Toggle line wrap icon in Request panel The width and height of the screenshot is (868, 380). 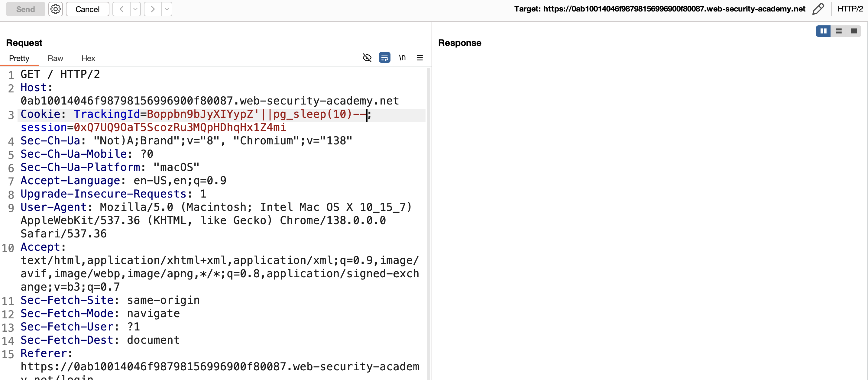pyautogui.click(x=384, y=58)
